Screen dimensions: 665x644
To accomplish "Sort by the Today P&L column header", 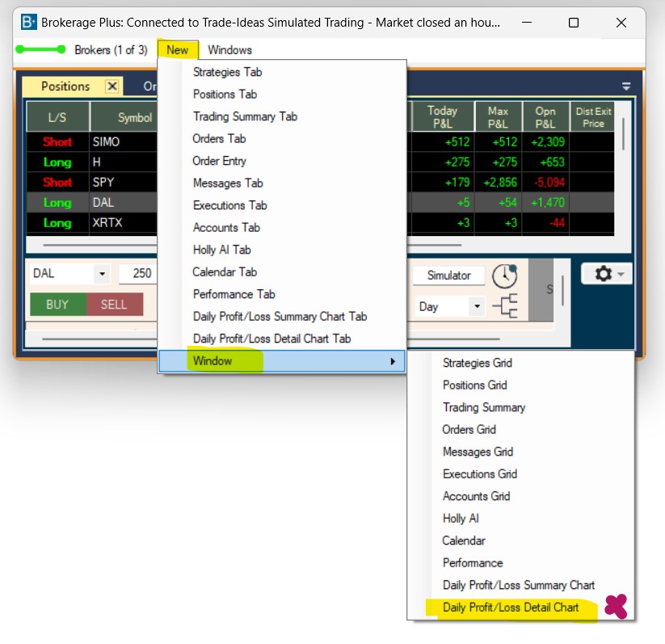I will (x=442, y=117).
